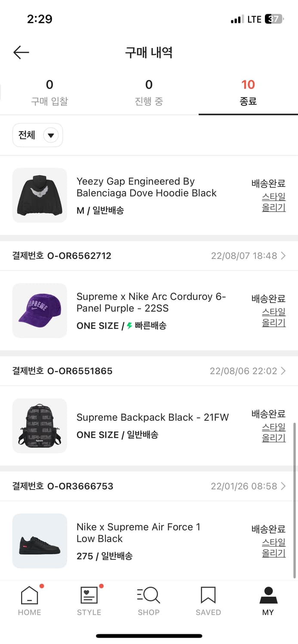Viewport: 298px width, 644px height.
Task: Open the SHOP search icon
Action: 149,595
